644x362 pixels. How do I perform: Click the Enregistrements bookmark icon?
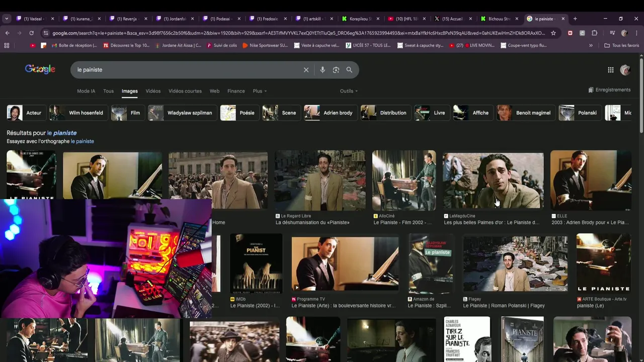point(591,90)
